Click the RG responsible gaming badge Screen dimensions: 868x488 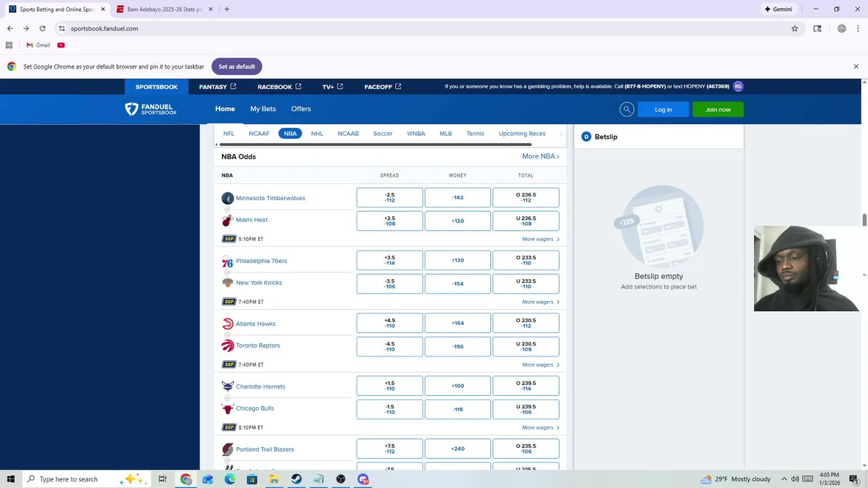click(x=738, y=86)
